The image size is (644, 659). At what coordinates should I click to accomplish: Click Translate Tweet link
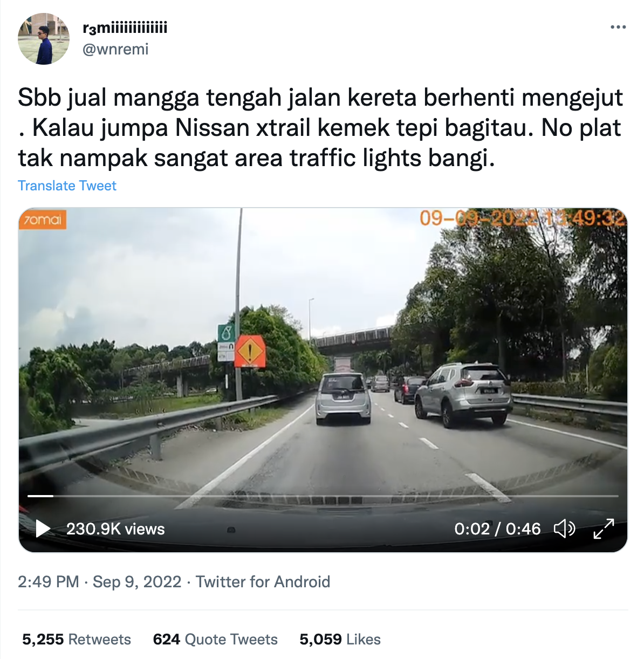click(x=67, y=186)
